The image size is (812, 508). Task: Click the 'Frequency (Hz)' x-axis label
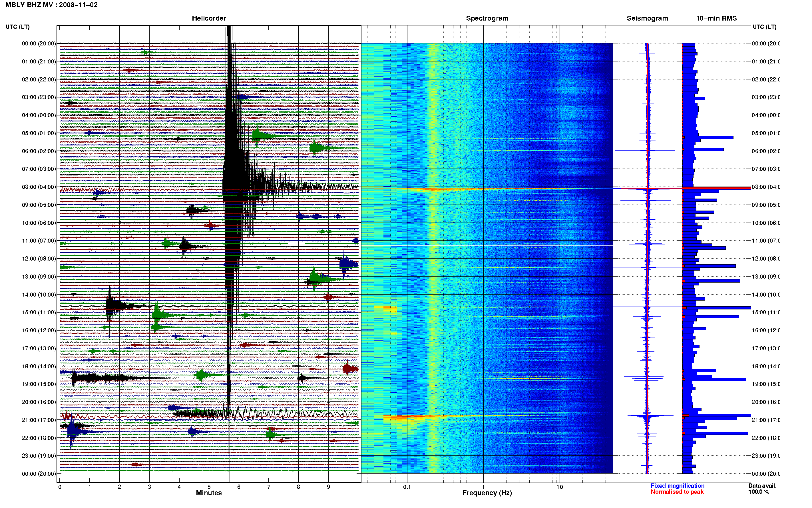click(487, 493)
